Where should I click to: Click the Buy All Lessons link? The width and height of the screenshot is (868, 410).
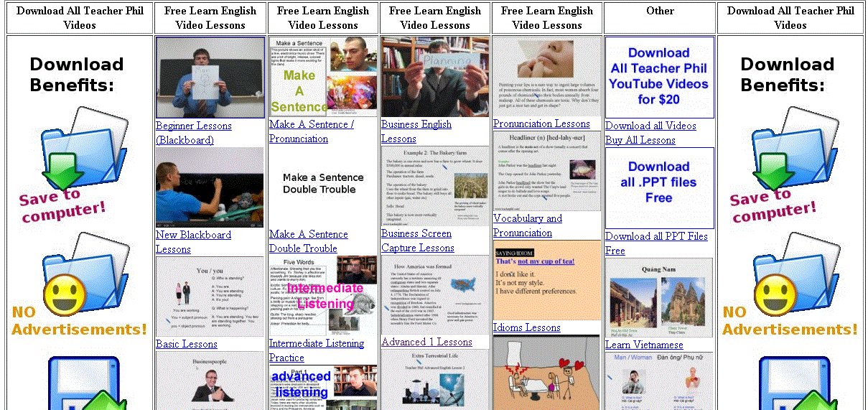[640, 140]
